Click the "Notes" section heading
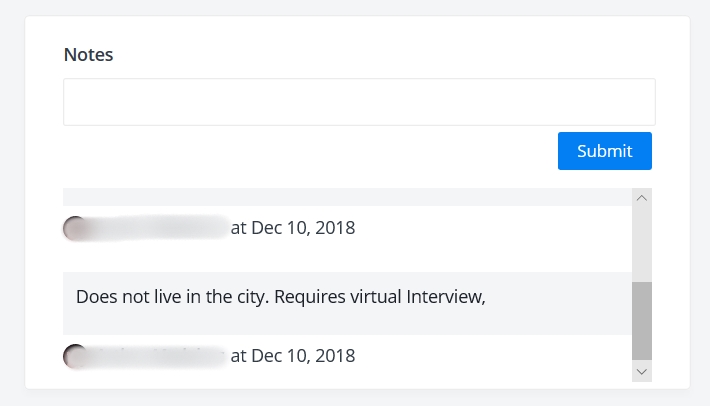The width and height of the screenshot is (712, 406). pyautogui.click(x=89, y=54)
